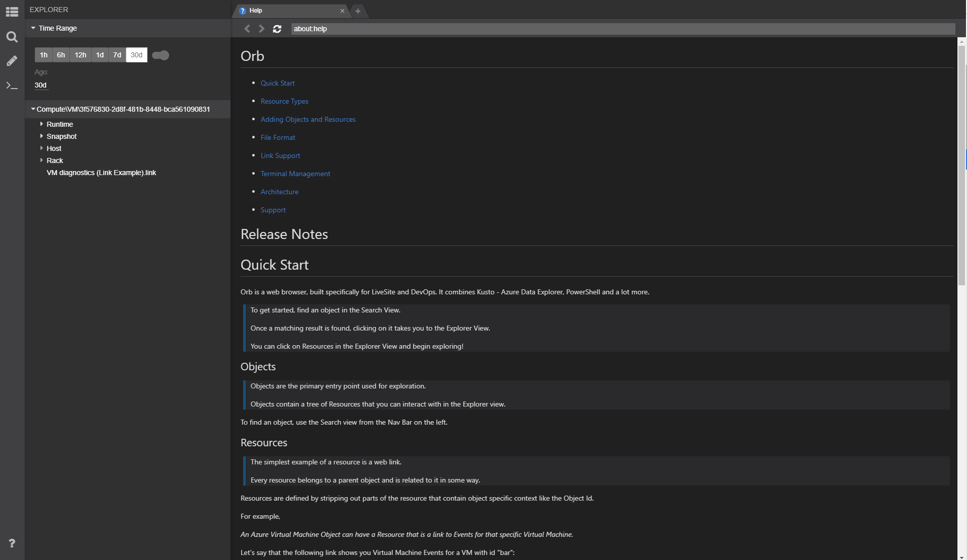Click the Refresh/Reload page icon
967x560 pixels.
click(277, 28)
